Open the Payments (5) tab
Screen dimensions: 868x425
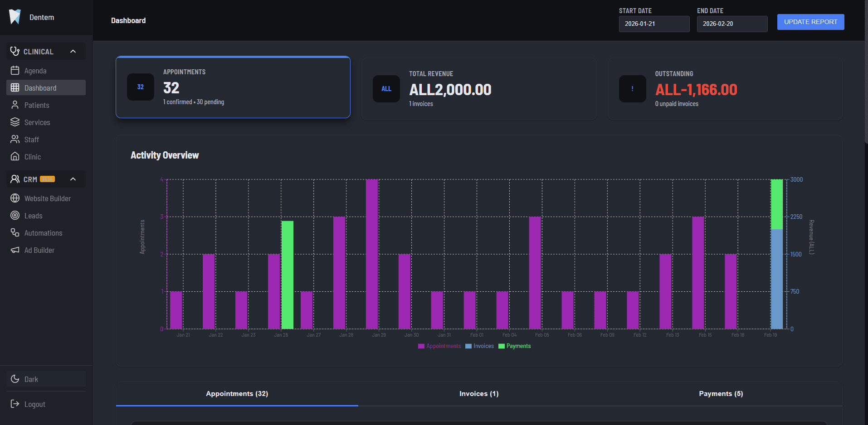point(721,394)
